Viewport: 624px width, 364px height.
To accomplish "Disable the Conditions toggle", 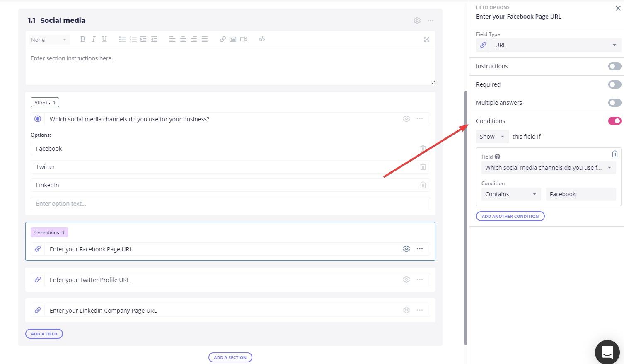I will click(615, 121).
